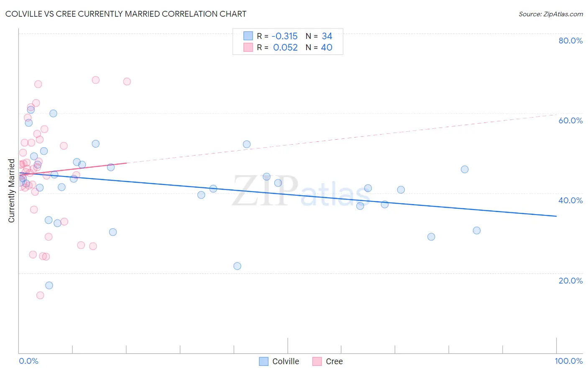Screen dimensions: 588x373
Task: Click the pink swatch beside R = 0.052
Action: point(248,47)
